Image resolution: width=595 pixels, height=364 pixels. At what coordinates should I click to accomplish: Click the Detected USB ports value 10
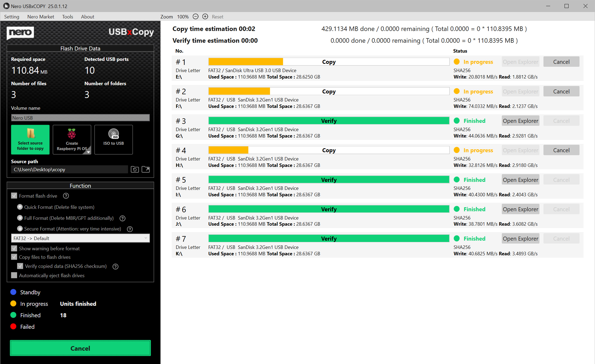pos(90,71)
